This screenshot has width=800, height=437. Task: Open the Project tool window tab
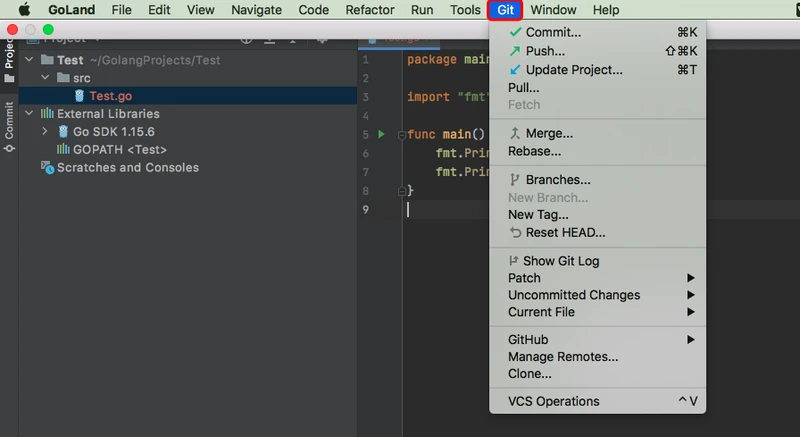[9, 60]
